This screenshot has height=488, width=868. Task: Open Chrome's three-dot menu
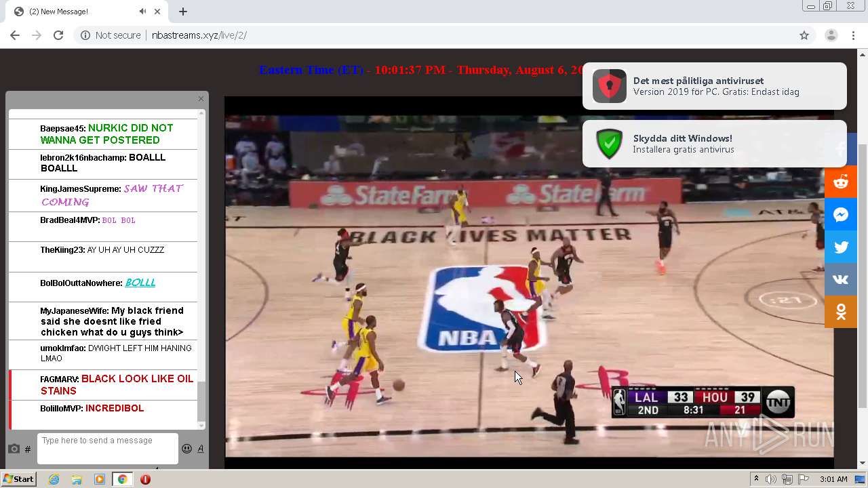tap(853, 35)
